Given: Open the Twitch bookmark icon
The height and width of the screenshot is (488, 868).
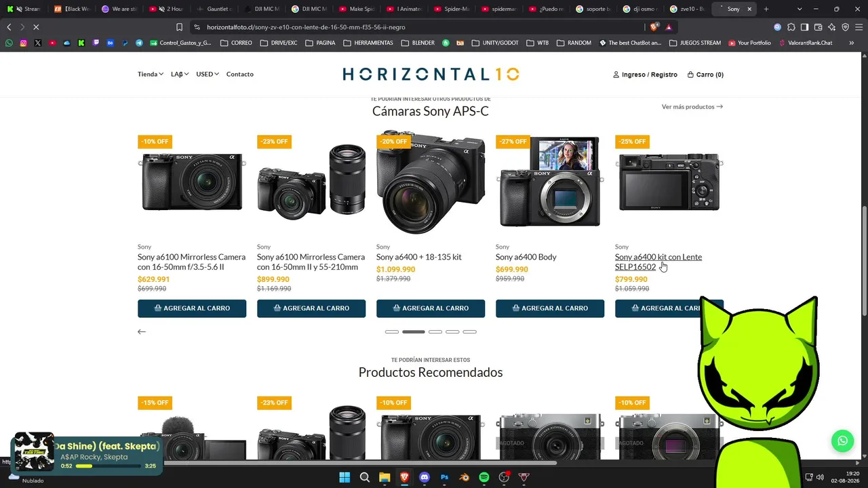Looking at the screenshot, I should coord(96,43).
